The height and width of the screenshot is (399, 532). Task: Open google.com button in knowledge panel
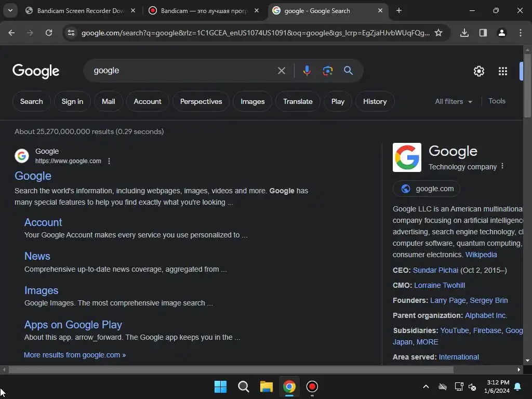click(427, 189)
